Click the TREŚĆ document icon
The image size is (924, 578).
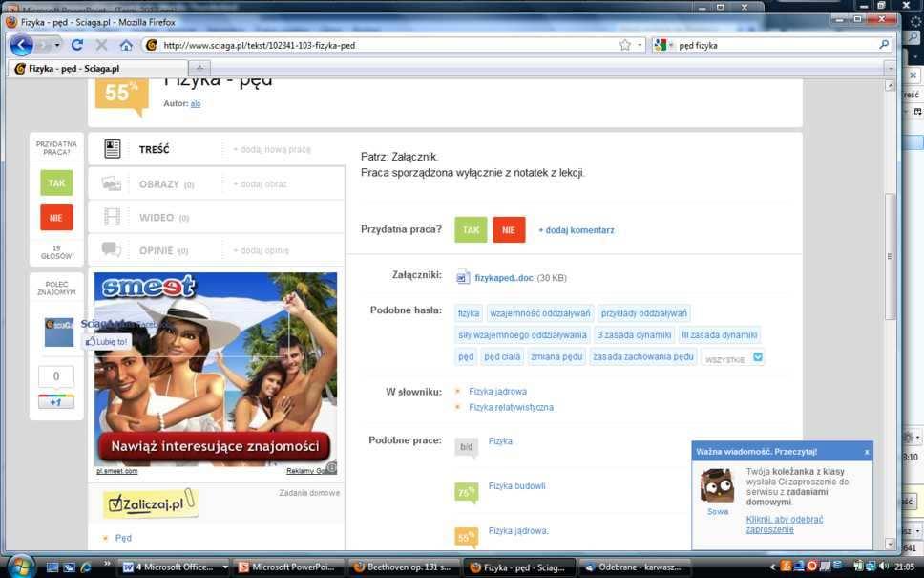pos(112,149)
